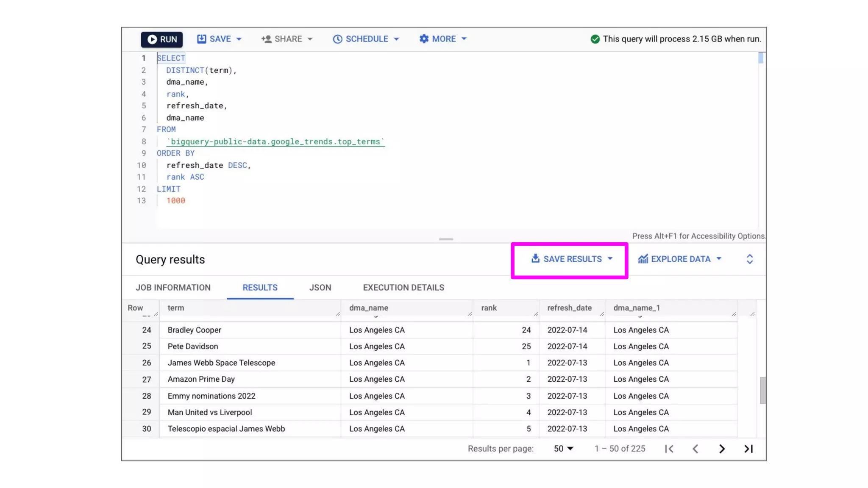Click the MORE gear icon

424,39
